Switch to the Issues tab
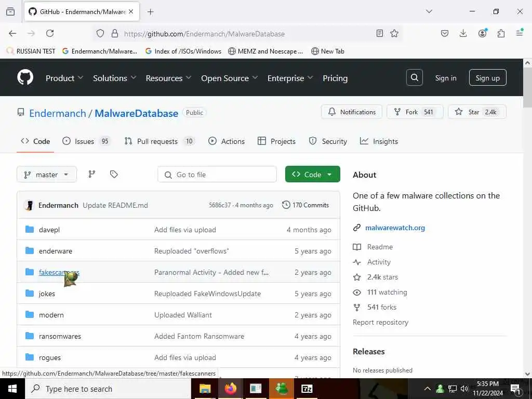Image resolution: width=532 pixels, height=399 pixels. click(86, 141)
